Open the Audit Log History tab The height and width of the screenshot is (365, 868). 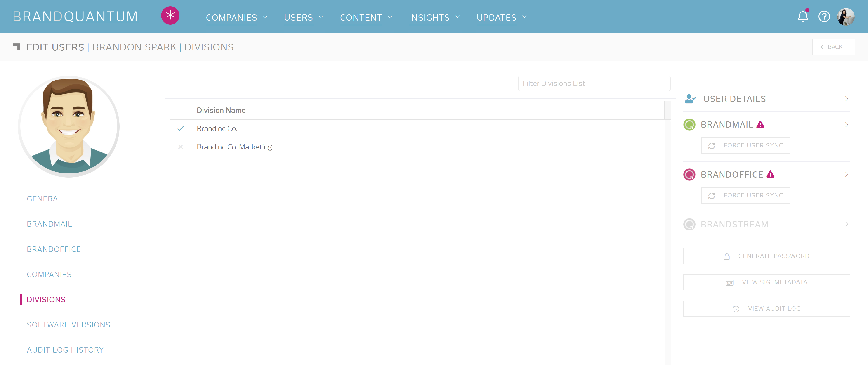pyautogui.click(x=65, y=350)
